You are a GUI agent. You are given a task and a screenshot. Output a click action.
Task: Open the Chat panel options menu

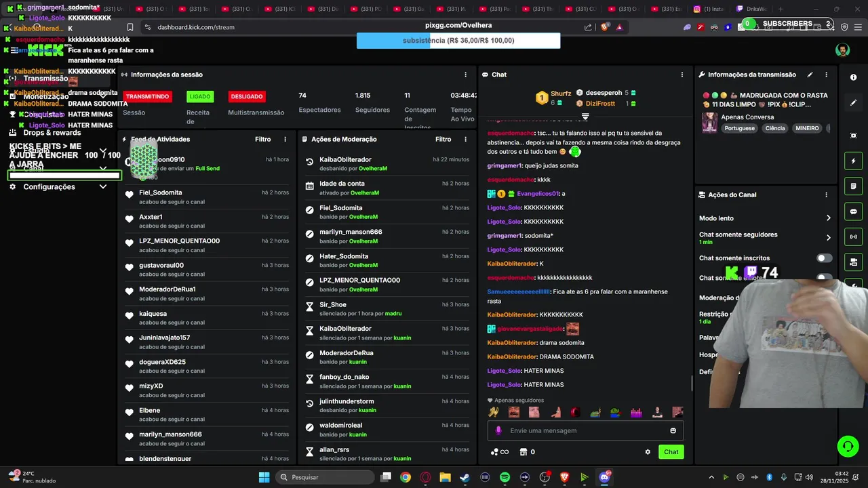[x=682, y=75]
